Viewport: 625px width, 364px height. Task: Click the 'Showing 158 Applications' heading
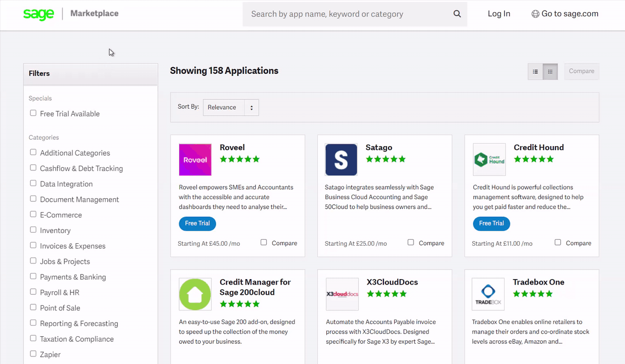tap(224, 71)
